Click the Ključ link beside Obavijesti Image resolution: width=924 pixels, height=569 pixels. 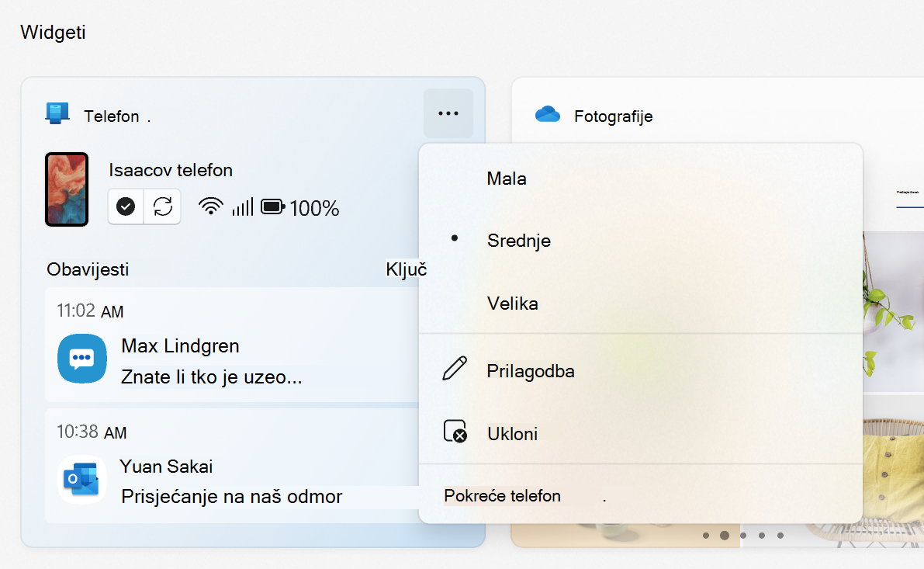pos(406,269)
